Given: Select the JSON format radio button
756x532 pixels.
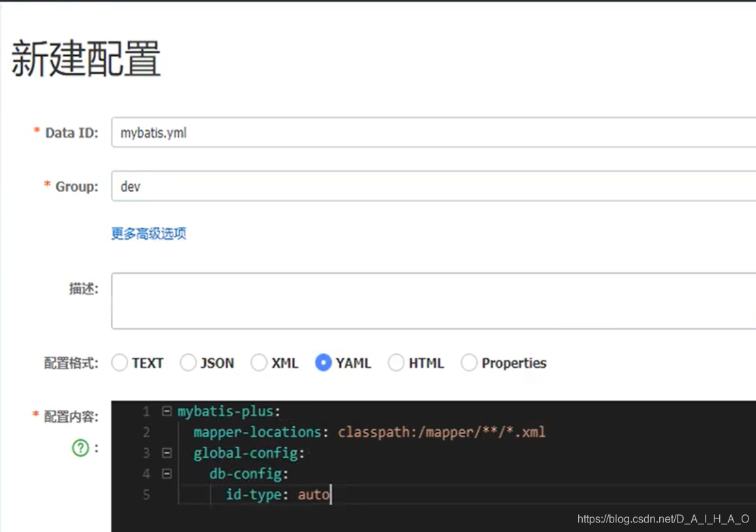Looking at the screenshot, I should (188, 363).
